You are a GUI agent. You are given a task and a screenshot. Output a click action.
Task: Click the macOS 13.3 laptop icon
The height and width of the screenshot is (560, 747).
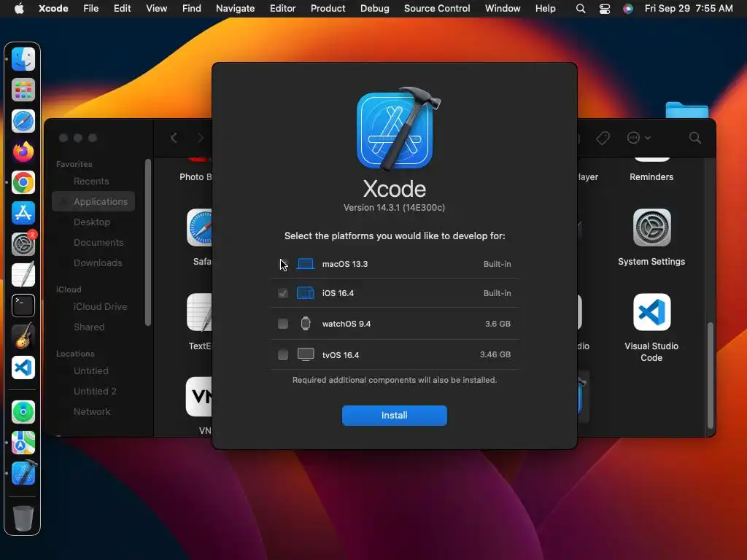(x=306, y=264)
